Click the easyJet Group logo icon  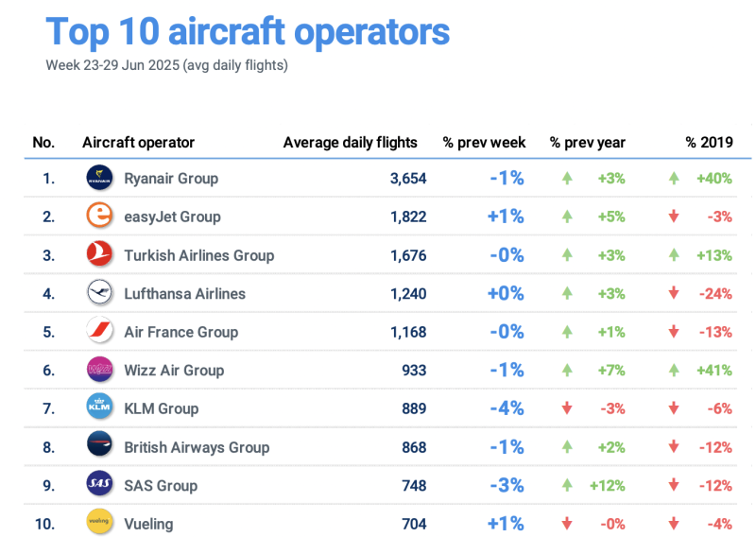99,217
